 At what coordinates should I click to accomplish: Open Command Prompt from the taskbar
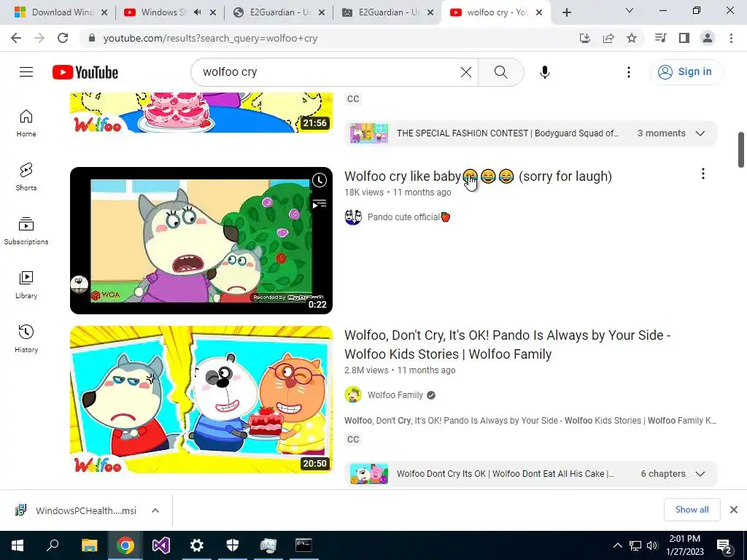(x=303, y=545)
